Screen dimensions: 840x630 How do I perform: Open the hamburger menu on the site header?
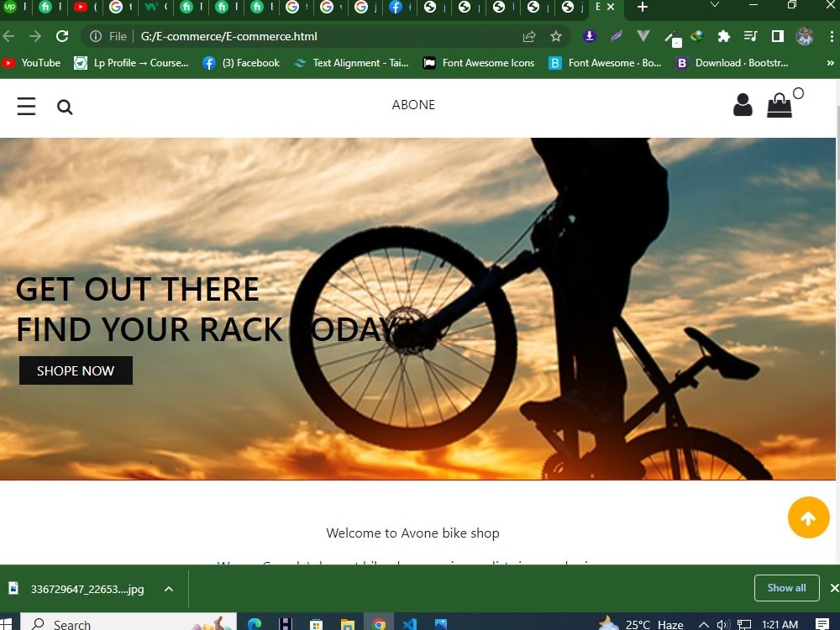coord(26,106)
